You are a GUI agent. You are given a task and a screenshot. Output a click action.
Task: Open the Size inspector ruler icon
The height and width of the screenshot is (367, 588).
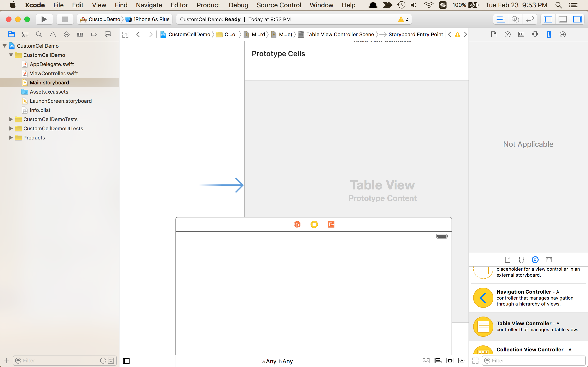click(x=549, y=34)
